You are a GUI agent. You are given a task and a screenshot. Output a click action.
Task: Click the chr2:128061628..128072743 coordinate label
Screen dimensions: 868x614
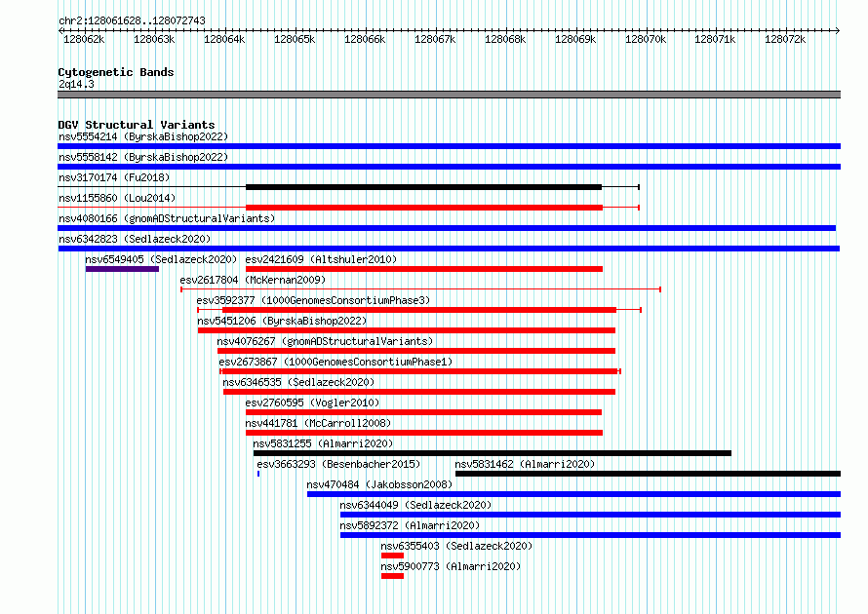pos(132,20)
